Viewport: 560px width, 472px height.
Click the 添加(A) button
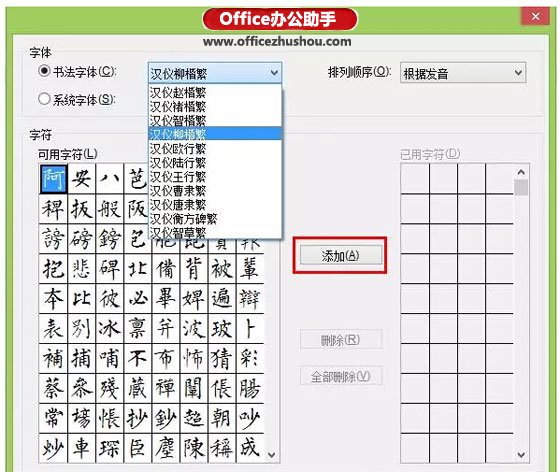click(x=340, y=256)
